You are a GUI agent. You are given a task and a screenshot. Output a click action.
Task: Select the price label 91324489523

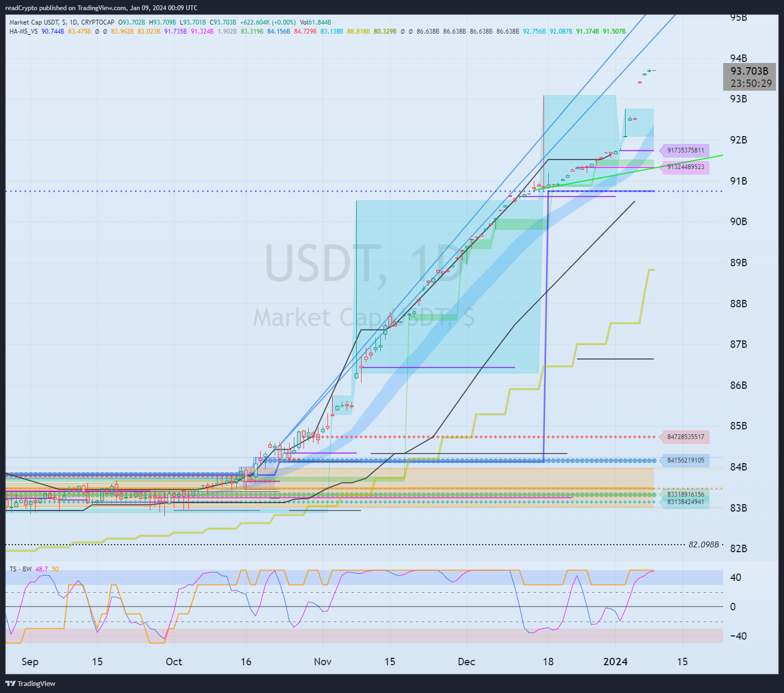tap(685, 167)
